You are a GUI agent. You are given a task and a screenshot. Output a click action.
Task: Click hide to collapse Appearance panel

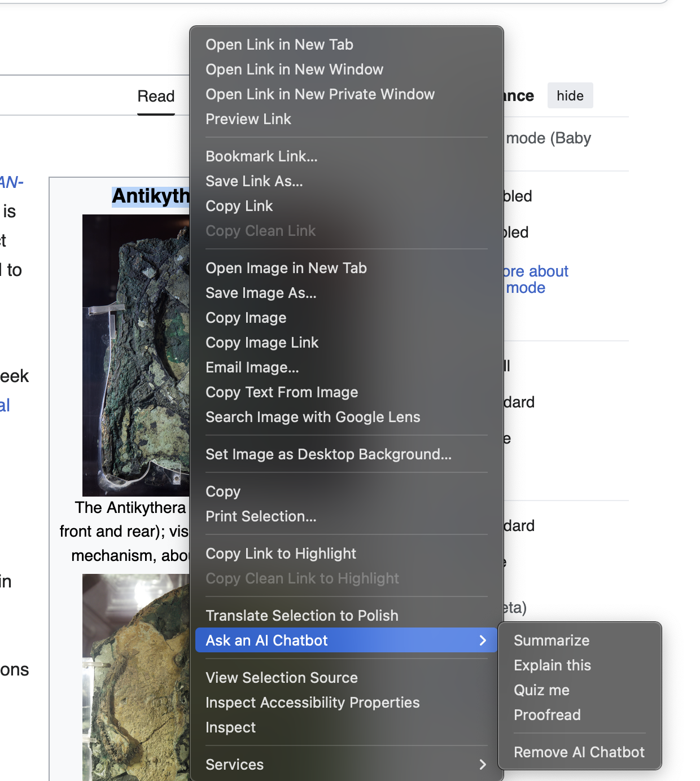coord(570,95)
